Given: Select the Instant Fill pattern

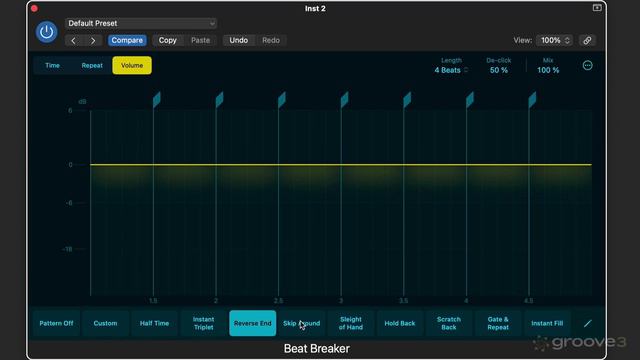Looking at the screenshot, I should (547, 323).
